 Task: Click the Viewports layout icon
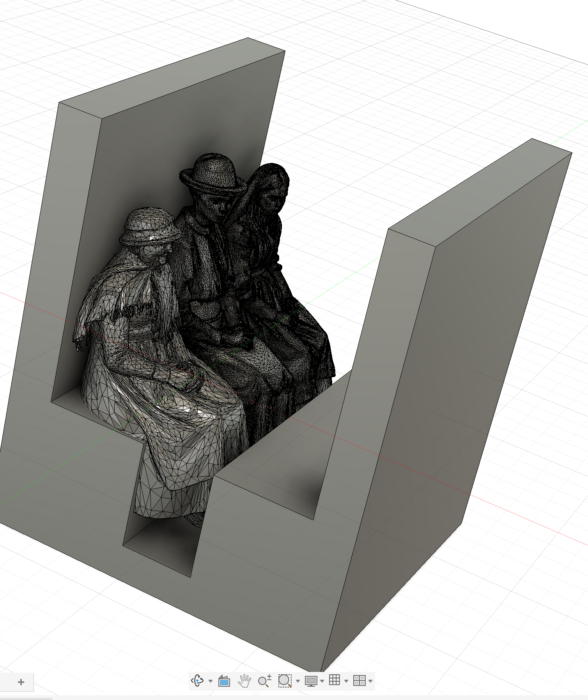[x=359, y=681]
